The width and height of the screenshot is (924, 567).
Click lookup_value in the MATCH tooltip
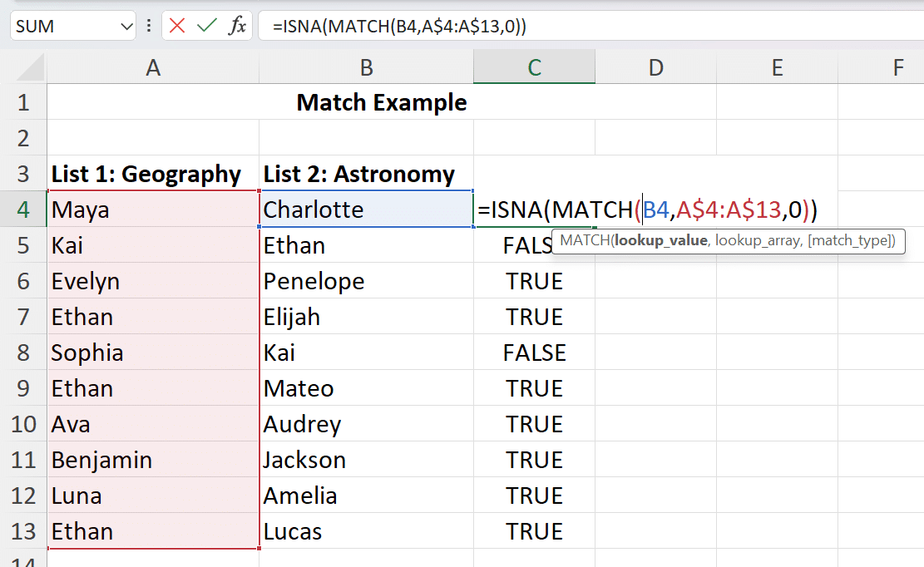point(660,241)
